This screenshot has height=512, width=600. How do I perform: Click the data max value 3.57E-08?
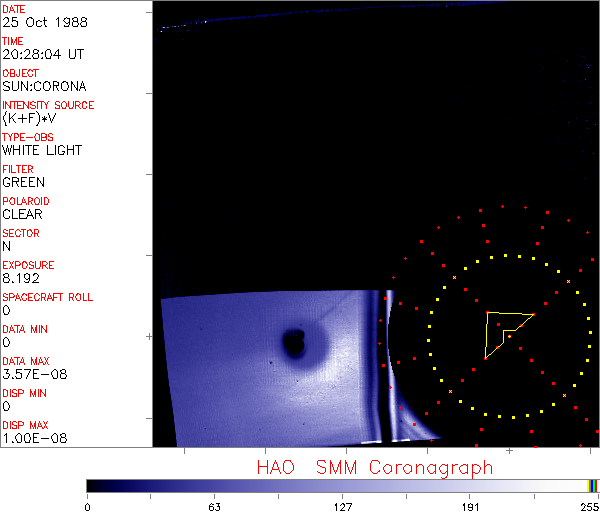pyautogui.click(x=35, y=374)
